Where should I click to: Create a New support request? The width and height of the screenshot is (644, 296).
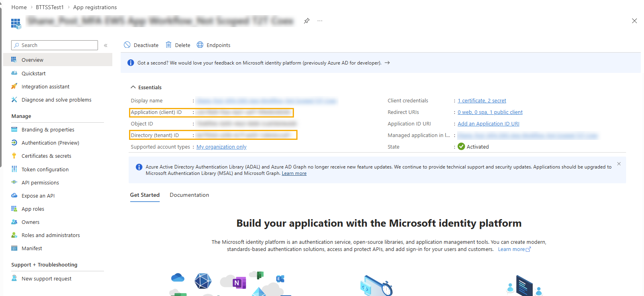[x=46, y=278]
